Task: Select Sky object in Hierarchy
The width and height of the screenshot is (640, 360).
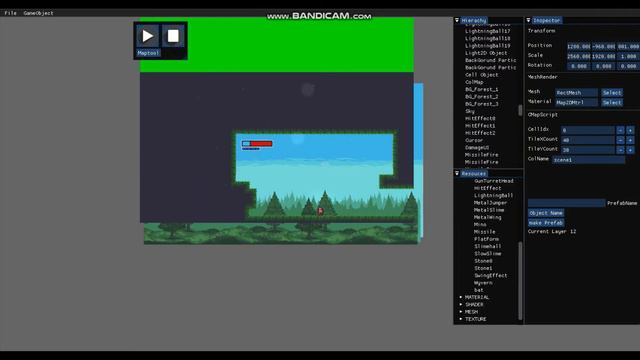Action: (470, 111)
